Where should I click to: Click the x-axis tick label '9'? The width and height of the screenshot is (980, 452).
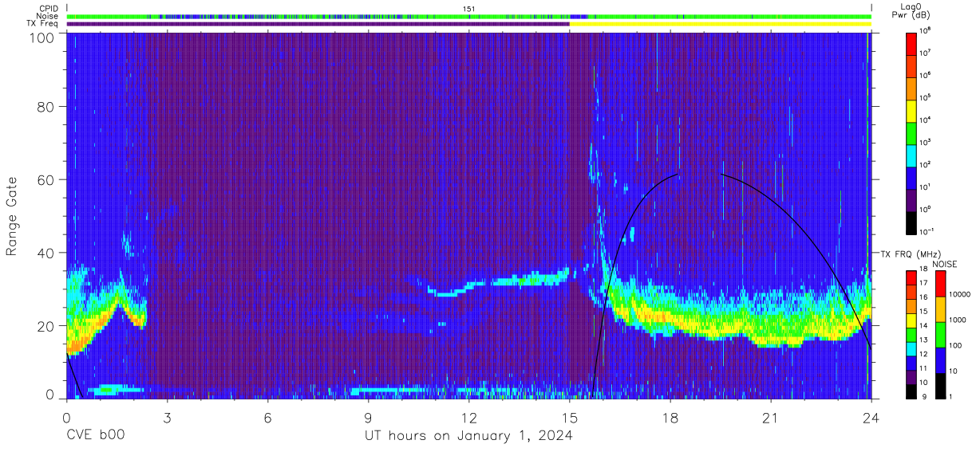point(369,417)
